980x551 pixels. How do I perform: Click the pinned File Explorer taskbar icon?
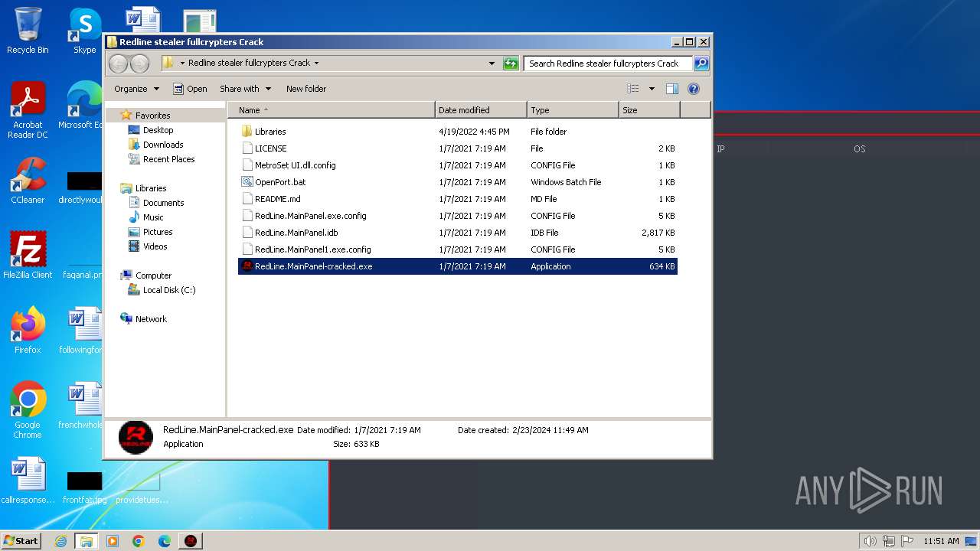pos(87,541)
